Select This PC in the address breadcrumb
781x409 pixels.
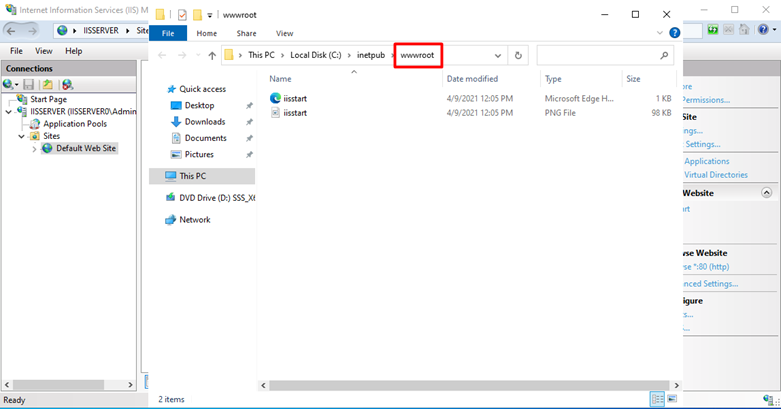(x=261, y=55)
